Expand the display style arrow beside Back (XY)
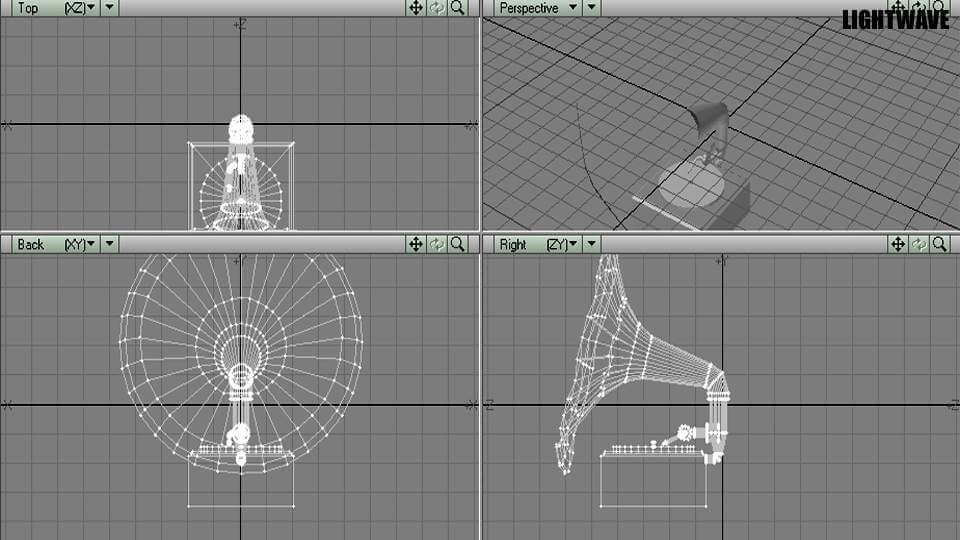This screenshot has width=960, height=540. tap(110, 244)
